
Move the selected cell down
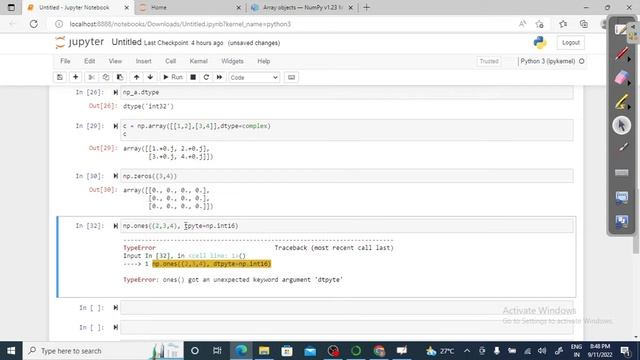(x=150, y=77)
